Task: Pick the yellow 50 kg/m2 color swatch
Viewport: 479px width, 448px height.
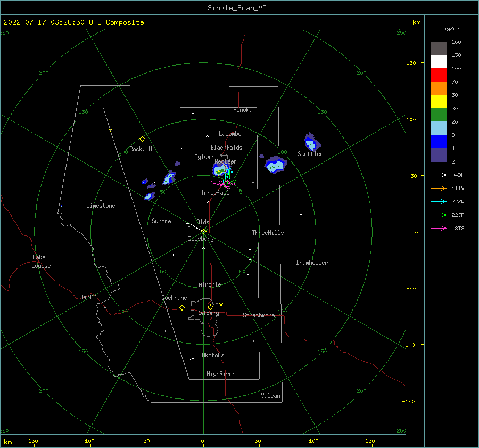Action: [439, 102]
